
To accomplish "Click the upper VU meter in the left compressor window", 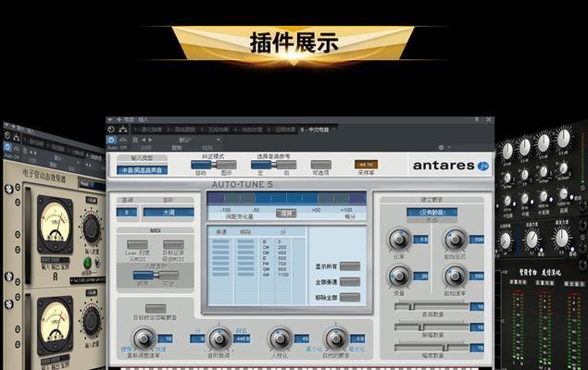I will [x=56, y=224].
